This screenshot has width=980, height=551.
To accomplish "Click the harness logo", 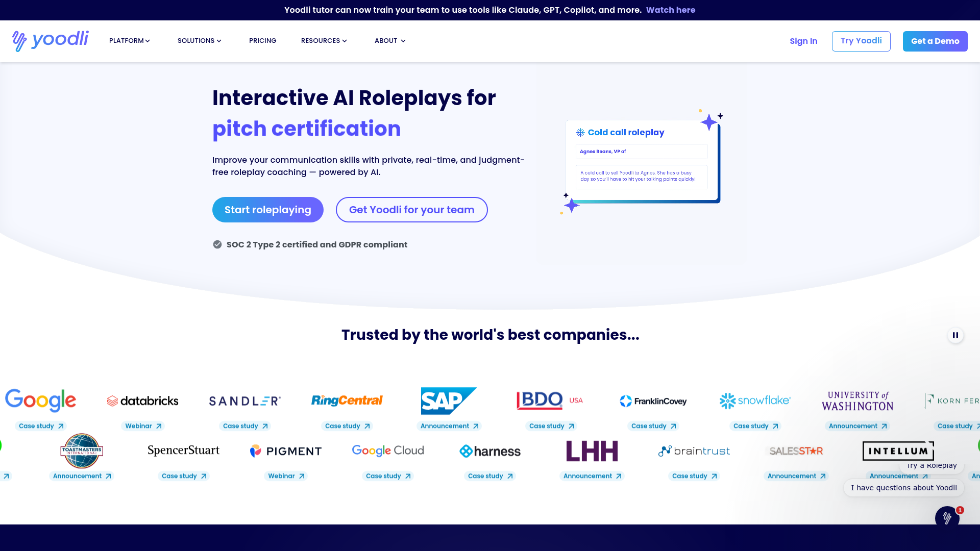I will click(490, 451).
